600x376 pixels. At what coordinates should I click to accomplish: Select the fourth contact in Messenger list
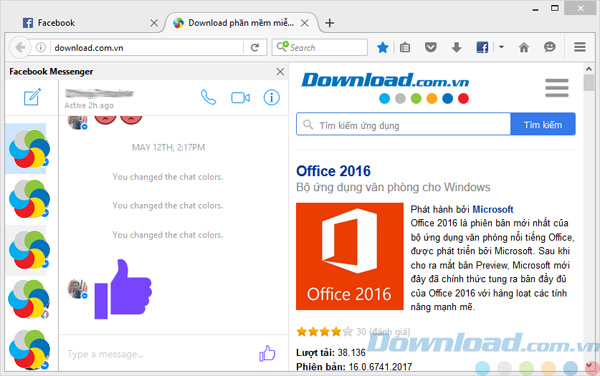click(29, 299)
